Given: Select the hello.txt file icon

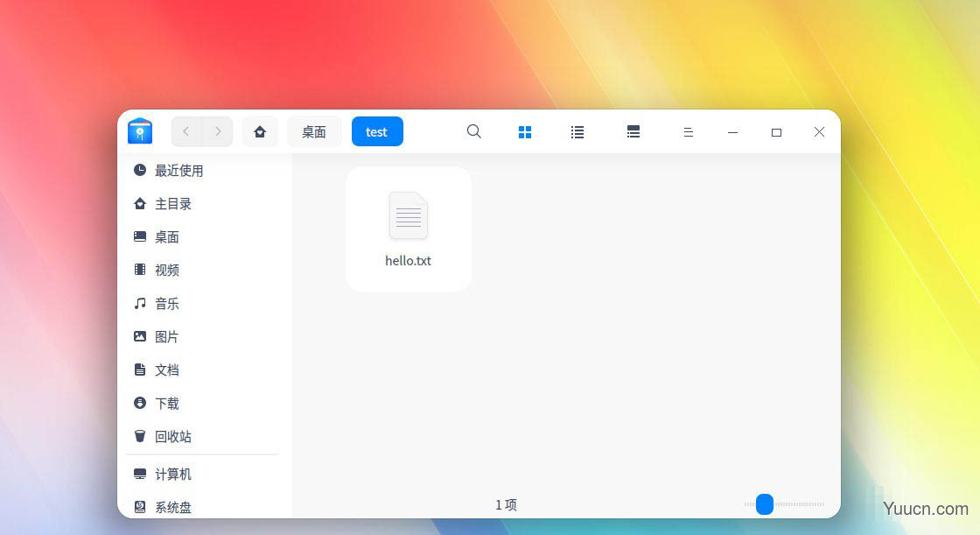Looking at the screenshot, I should 408,216.
